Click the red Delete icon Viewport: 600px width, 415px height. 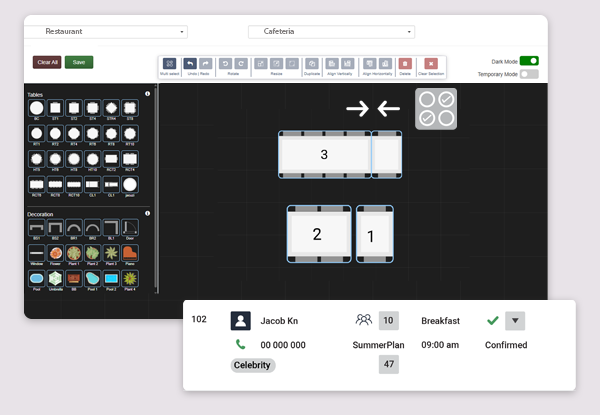405,63
